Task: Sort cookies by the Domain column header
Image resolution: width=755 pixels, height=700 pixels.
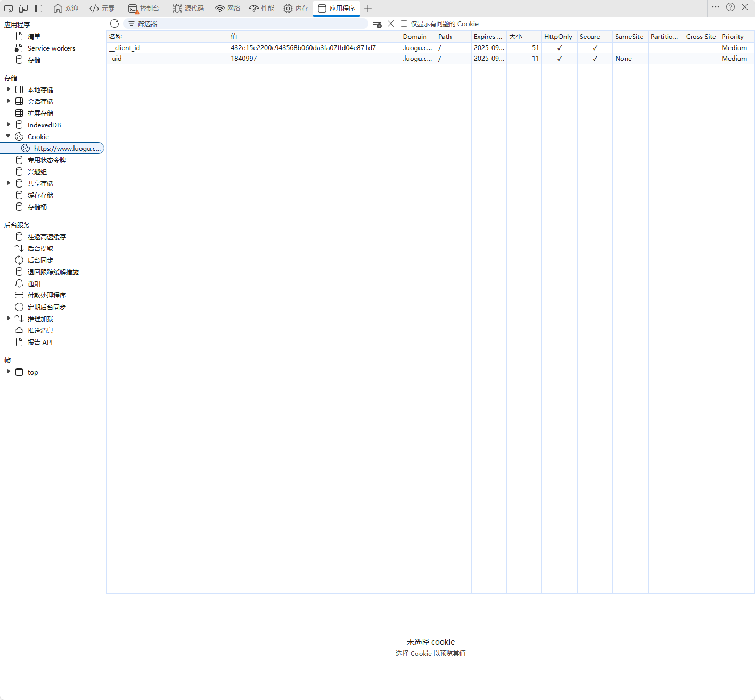Action: pyautogui.click(x=415, y=37)
